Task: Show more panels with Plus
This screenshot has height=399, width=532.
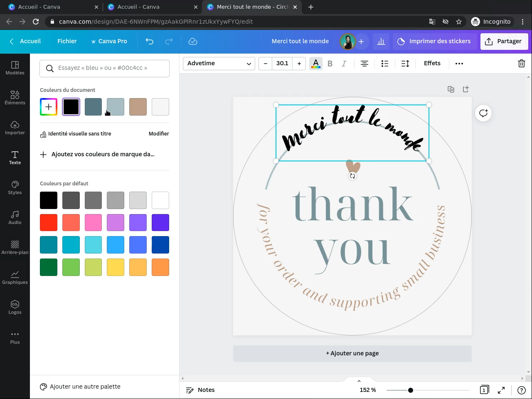Action: click(15, 337)
